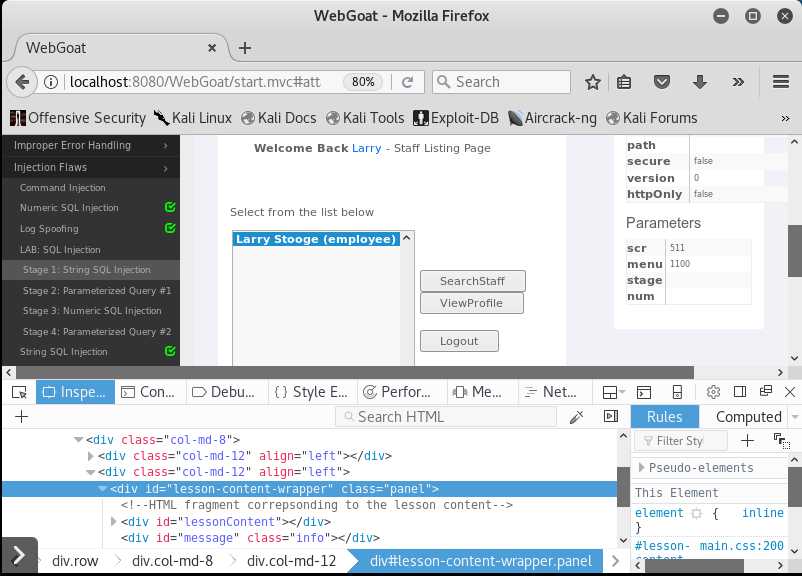The width and height of the screenshot is (802, 576).
Task: Open the Computed tab overflow dropdown arrow
Action: point(794,417)
